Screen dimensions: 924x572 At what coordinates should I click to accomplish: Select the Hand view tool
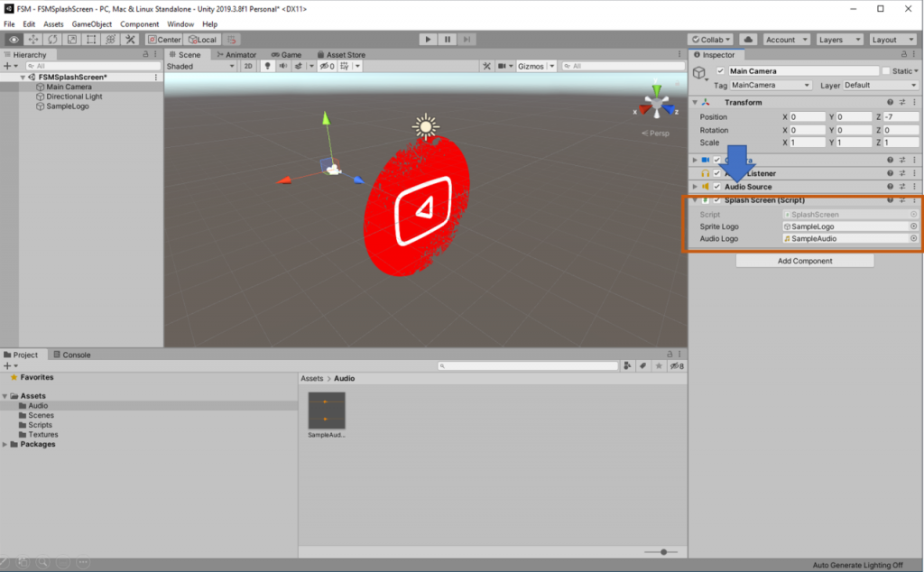[14, 40]
